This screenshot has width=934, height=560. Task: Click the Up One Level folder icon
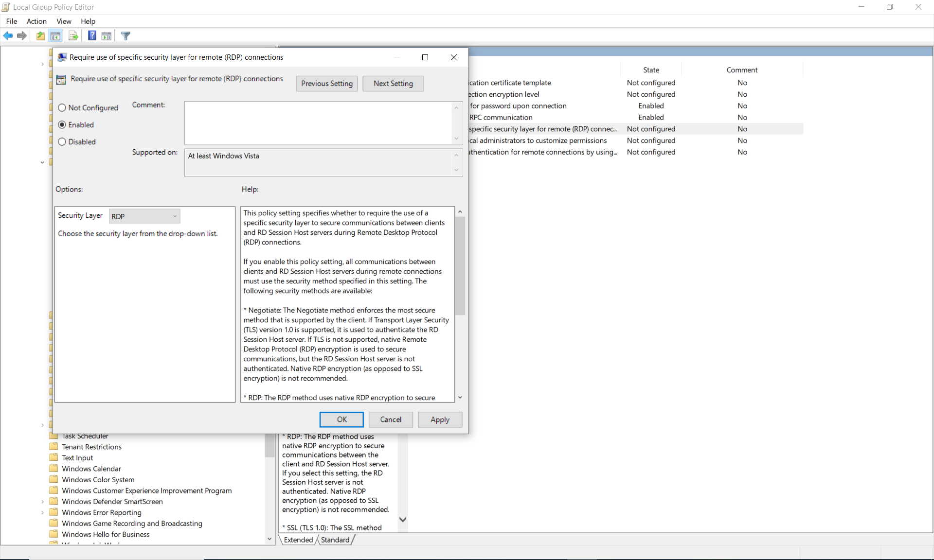[x=40, y=36]
